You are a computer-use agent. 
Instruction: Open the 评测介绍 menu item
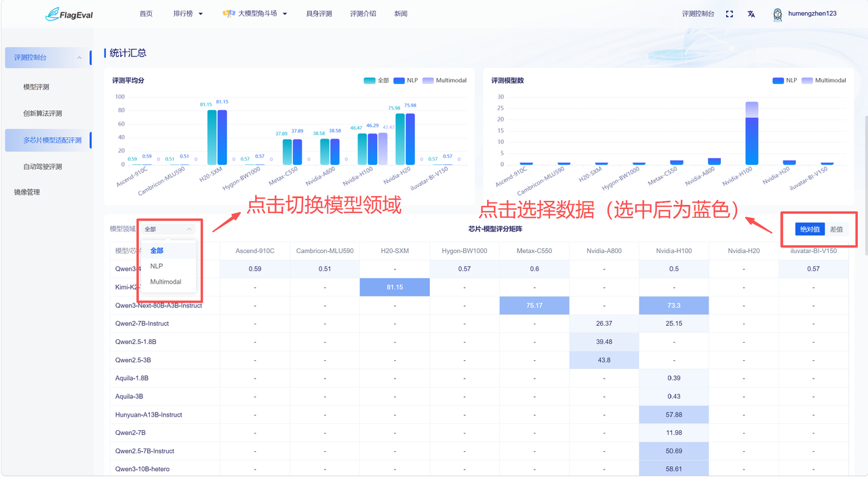363,14
